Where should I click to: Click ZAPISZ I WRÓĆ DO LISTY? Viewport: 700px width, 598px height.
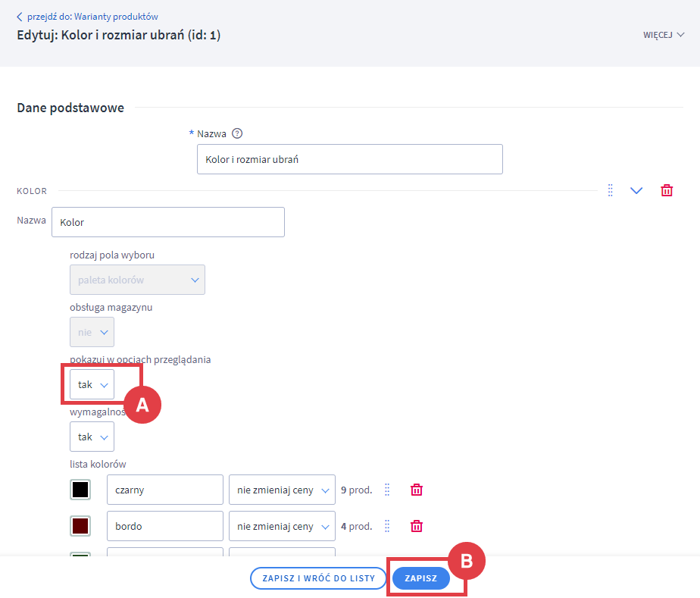[x=318, y=578]
